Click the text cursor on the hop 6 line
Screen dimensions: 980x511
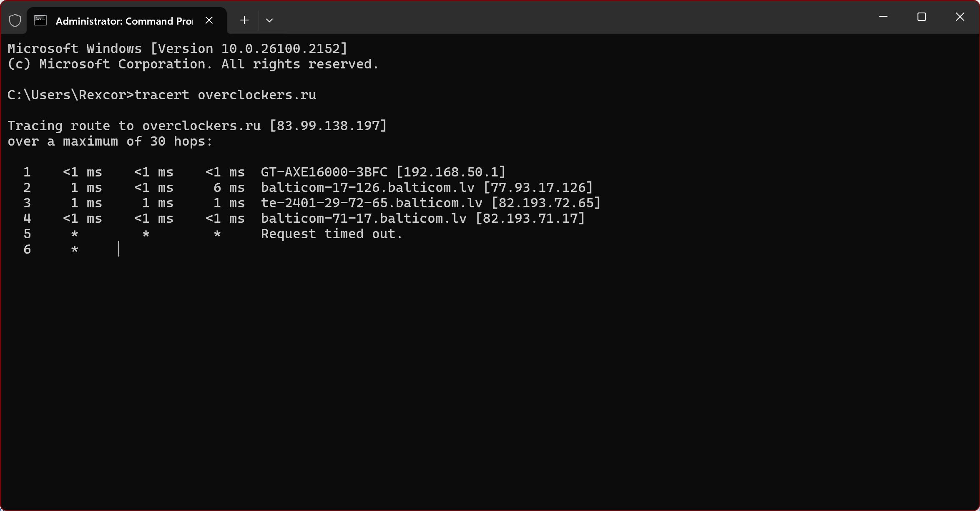pyautogui.click(x=119, y=249)
